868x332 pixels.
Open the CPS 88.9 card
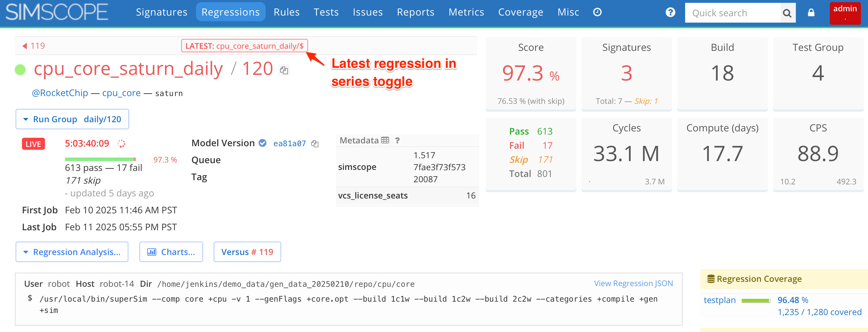(x=818, y=155)
